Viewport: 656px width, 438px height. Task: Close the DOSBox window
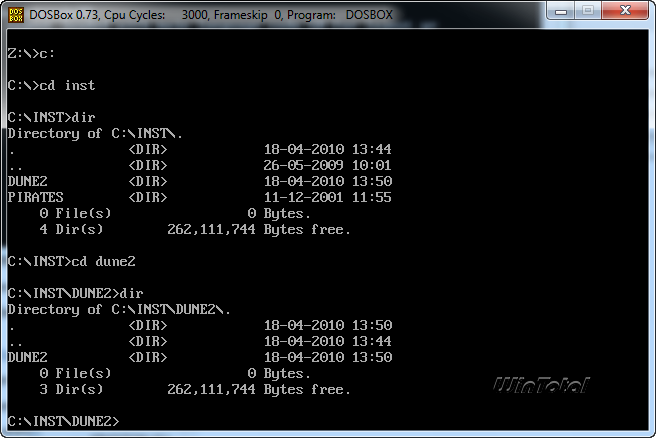[x=625, y=10]
